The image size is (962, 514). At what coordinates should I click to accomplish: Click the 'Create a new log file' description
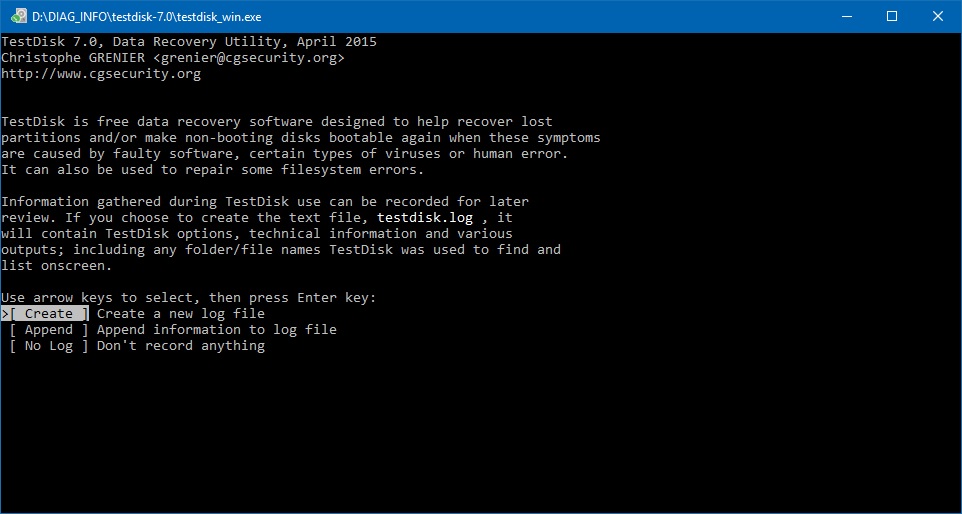coord(181,314)
